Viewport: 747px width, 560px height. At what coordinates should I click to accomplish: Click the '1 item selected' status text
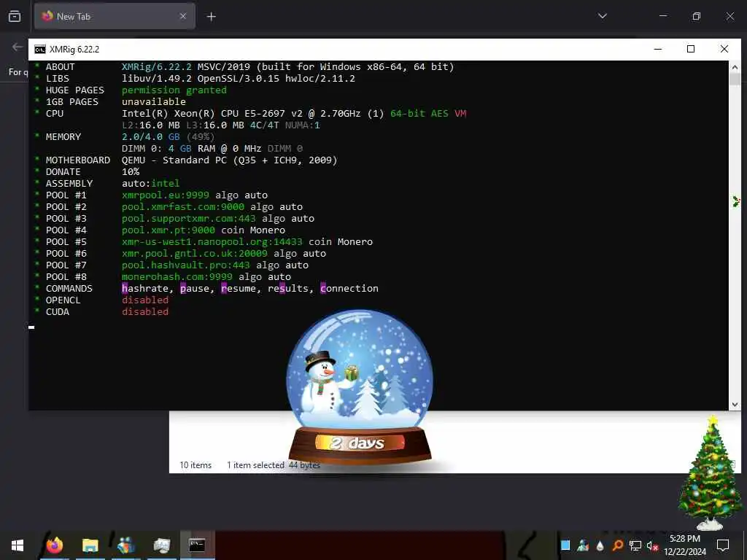(x=255, y=465)
